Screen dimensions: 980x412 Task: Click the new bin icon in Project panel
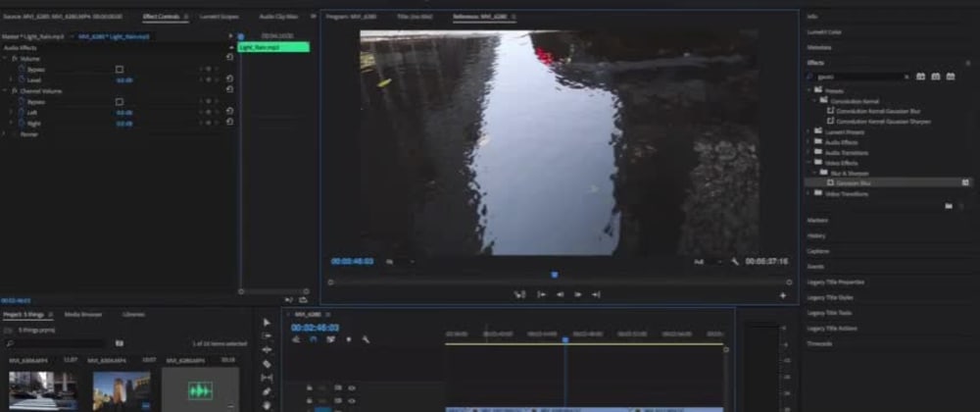click(120, 343)
